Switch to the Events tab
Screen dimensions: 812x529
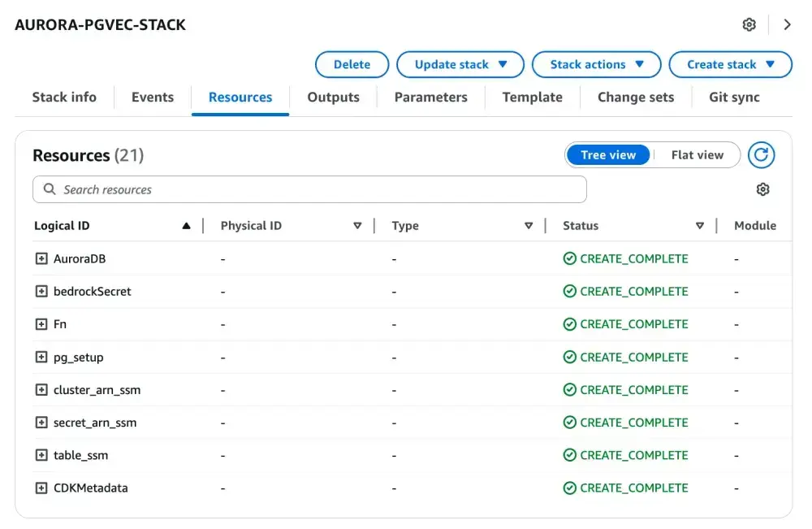point(153,98)
